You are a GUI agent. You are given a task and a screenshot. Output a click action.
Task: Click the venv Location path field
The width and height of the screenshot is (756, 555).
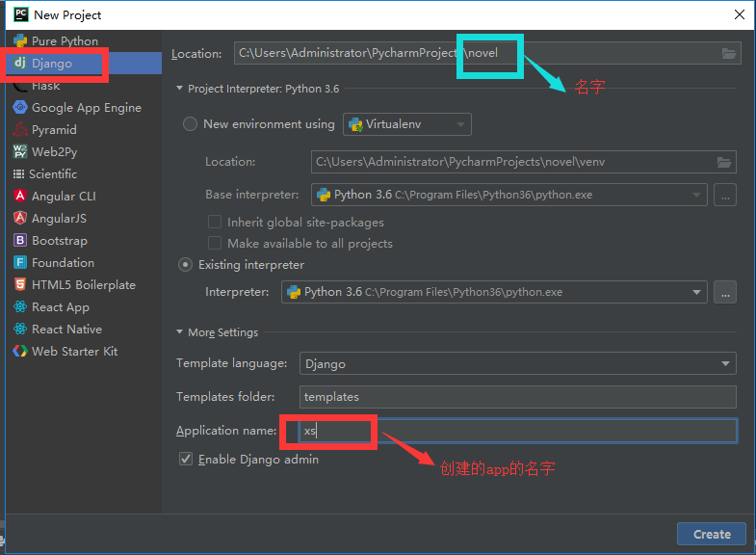pos(524,162)
